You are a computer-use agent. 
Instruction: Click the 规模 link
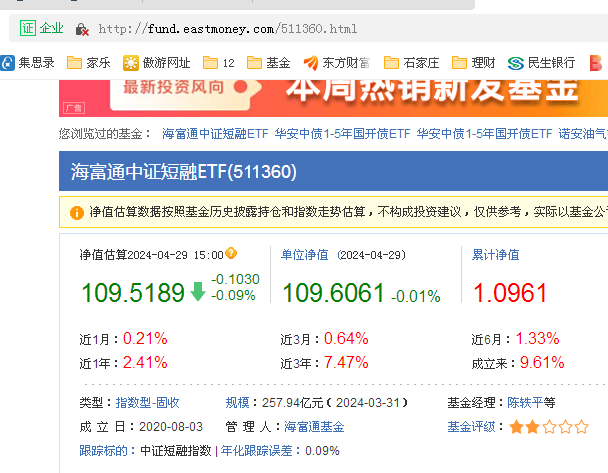tap(237, 403)
